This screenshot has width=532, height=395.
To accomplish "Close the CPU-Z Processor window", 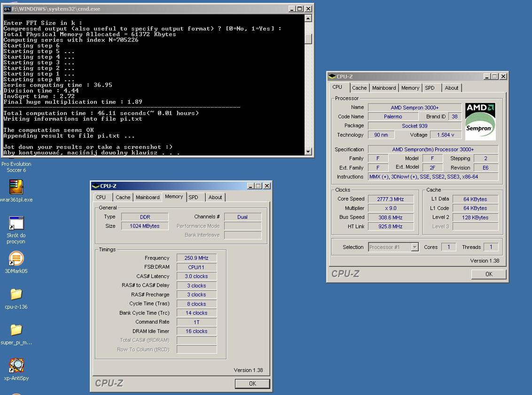I will [x=503, y=76].
